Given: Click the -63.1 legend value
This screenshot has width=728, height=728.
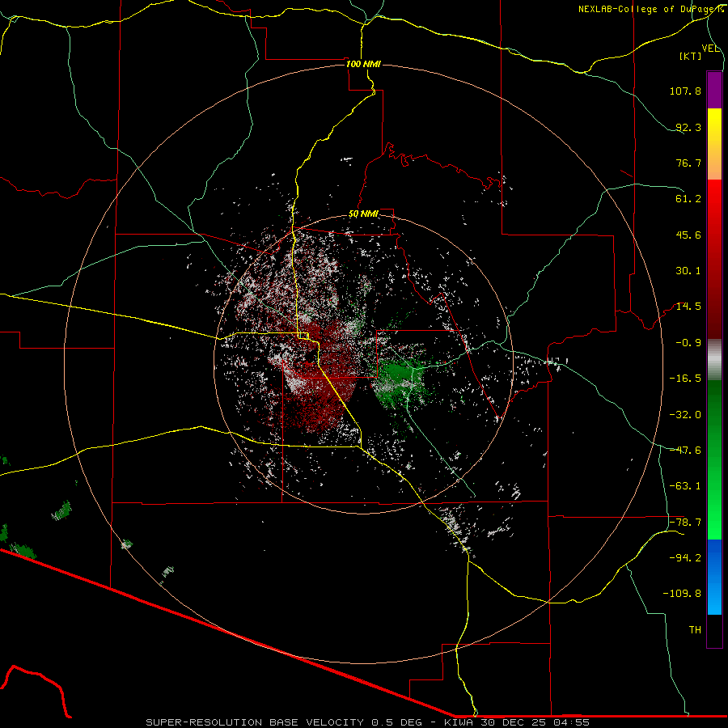Looking at the screenshot, I should click(x=685, y=486).
